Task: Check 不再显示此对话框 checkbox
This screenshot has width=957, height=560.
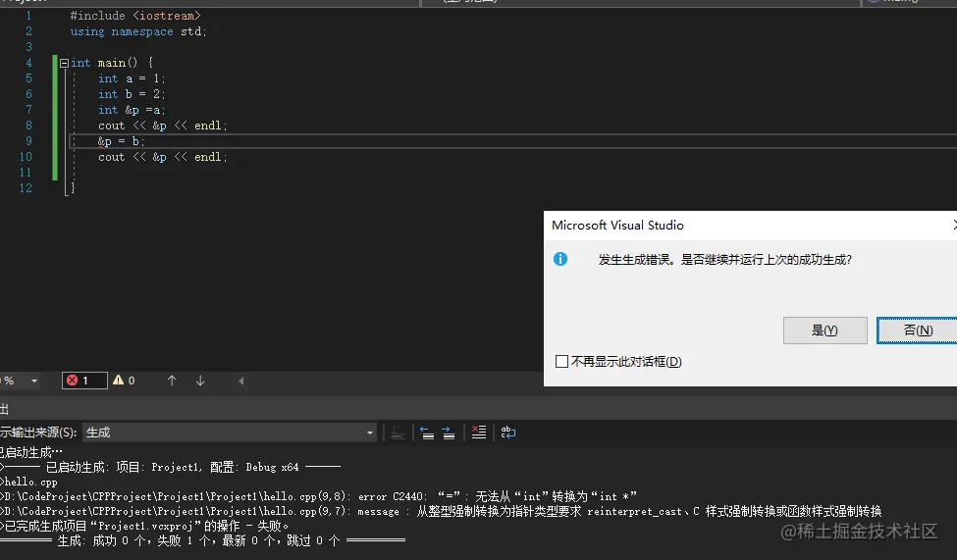Action: 561,362
